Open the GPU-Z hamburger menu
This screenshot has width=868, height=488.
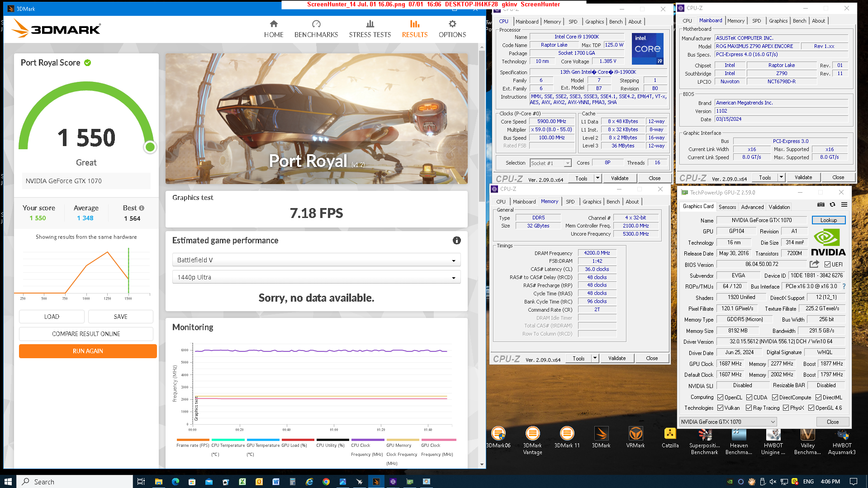pos(844,205)
